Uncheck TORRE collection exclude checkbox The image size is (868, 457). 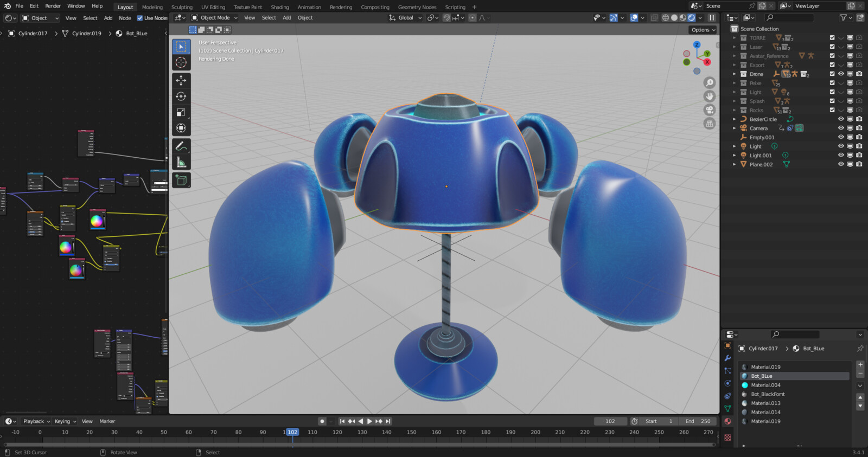point(832,38)
